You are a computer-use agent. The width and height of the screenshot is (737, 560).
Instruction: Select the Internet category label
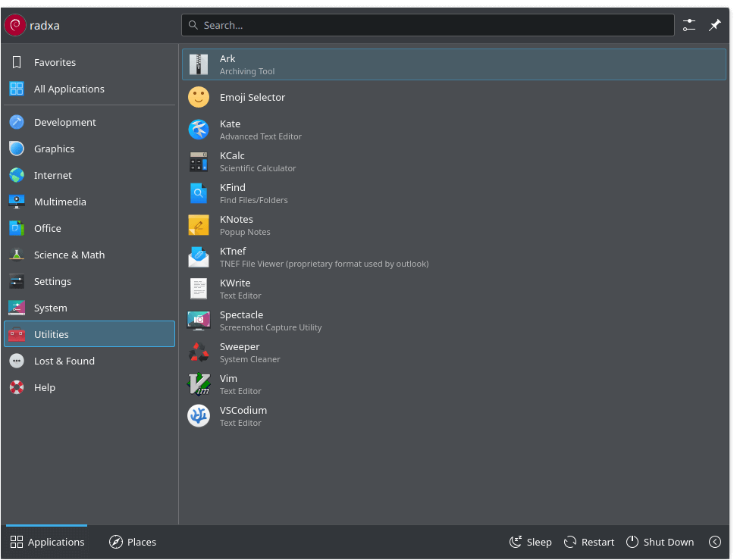[x=52, y=176]
